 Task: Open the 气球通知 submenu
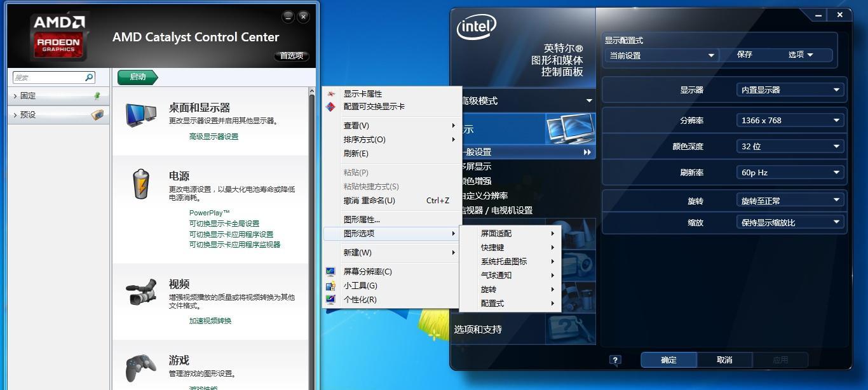pyautogui.click(x=510, y=276)
